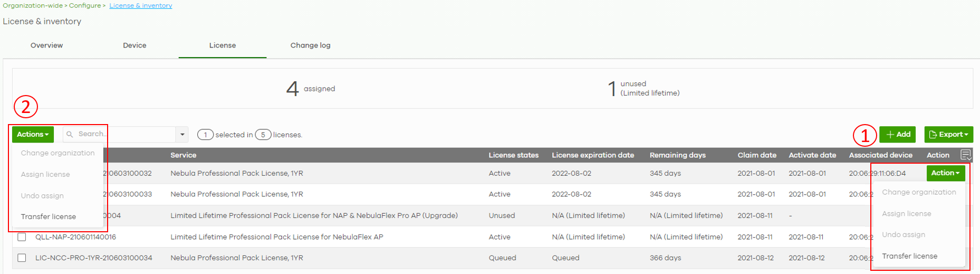This screenshot has height=274, width=980.
Task: Tick checkbox for QLL-NAP-210601140016 license
Action: (x=22, y=237)
